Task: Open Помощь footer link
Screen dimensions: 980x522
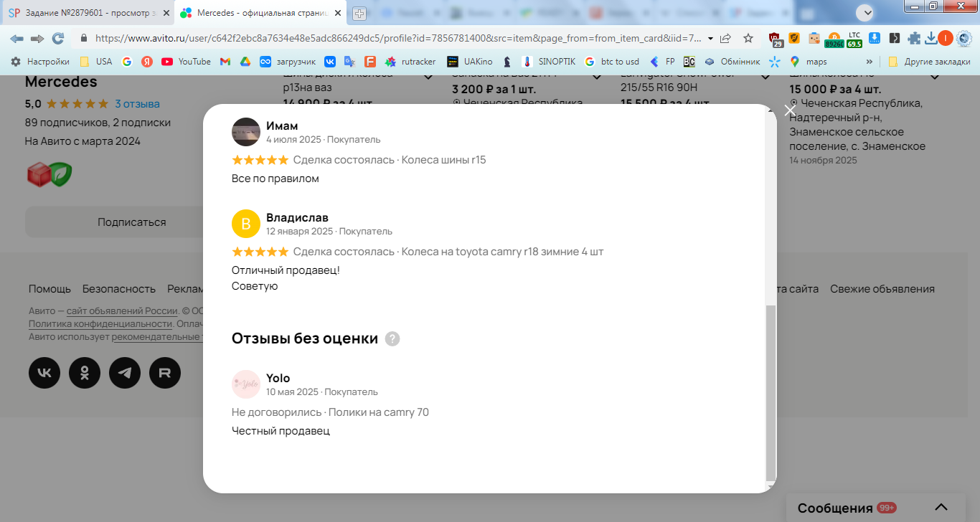Action: (50, 289)
